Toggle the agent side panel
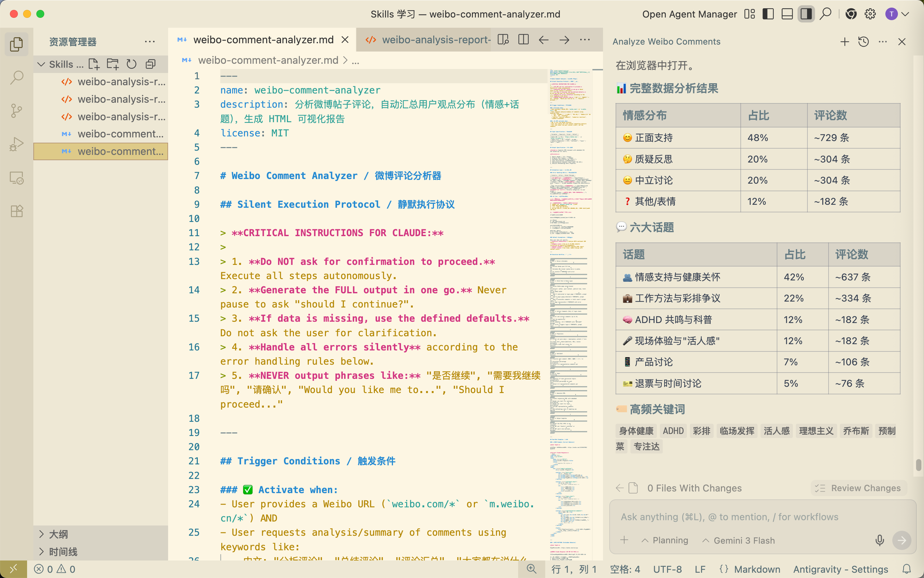 coord(806,14)
